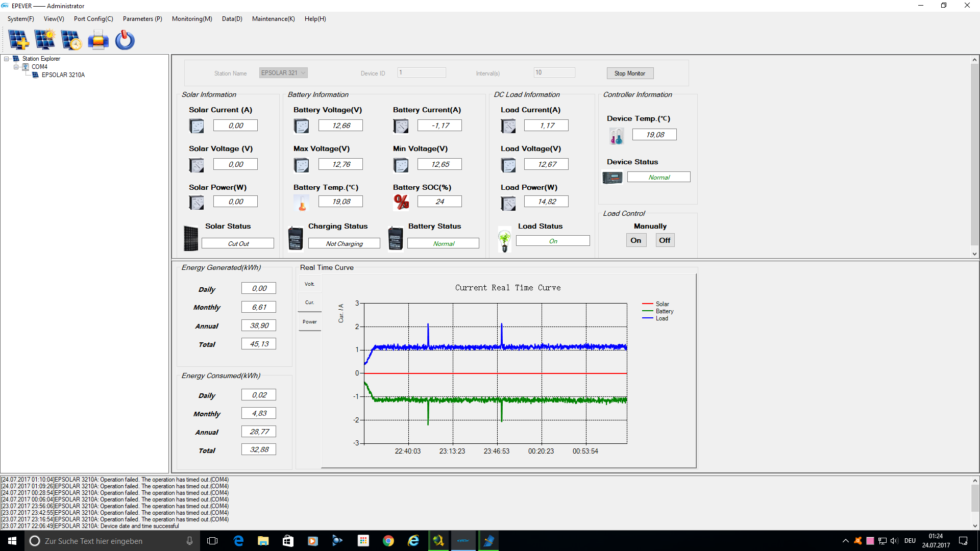This screenshot has width=980, height=551.
Task: Turn the load Off manually
Action: click(x=665, y=240)
